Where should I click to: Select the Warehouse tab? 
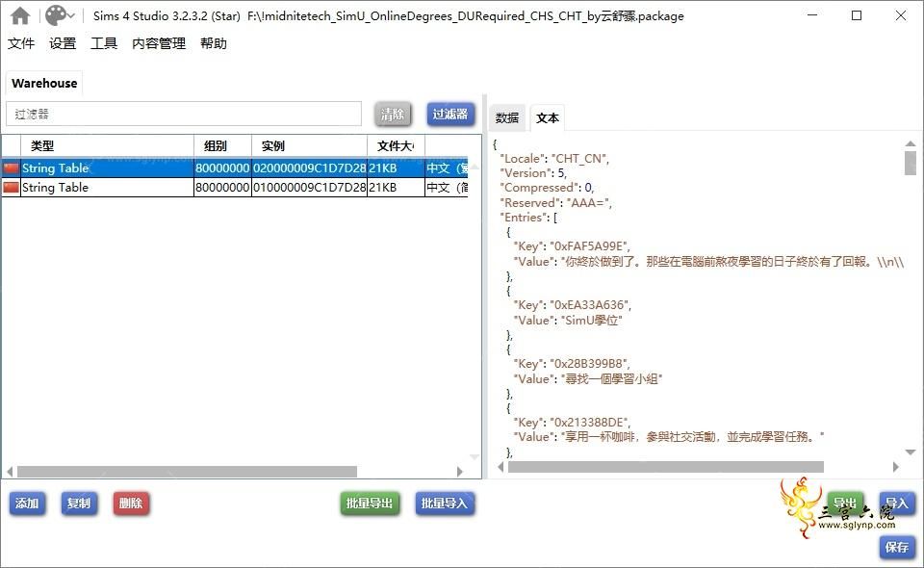click(44, 83)
